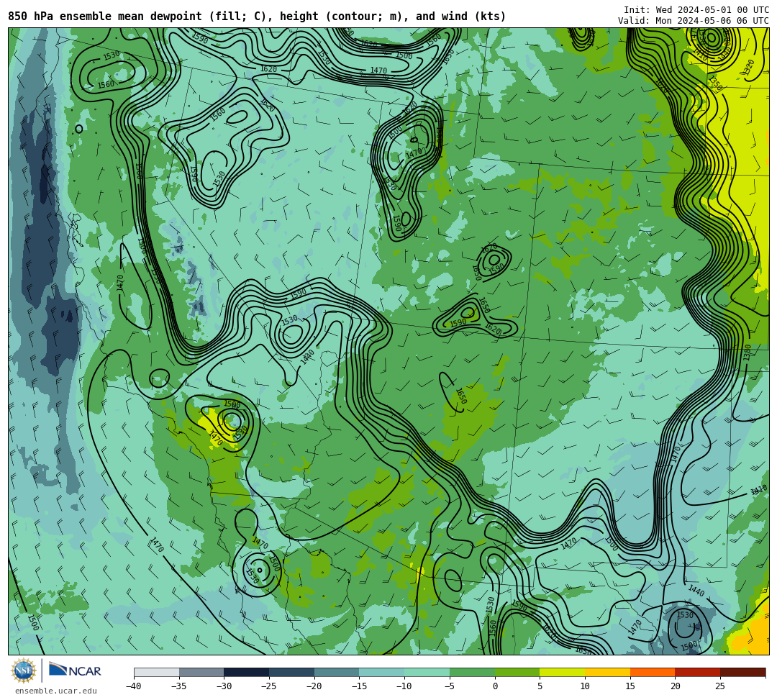The image size is (777, 700).
Task: Pick the slate blue swatch at -25 to -20
Action: 292,672
